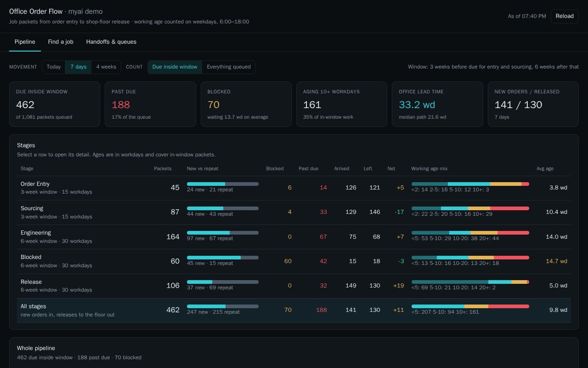588x368 pixels.
Task: Switch to the Pipeline tab
Action: (x=25, y=42)
